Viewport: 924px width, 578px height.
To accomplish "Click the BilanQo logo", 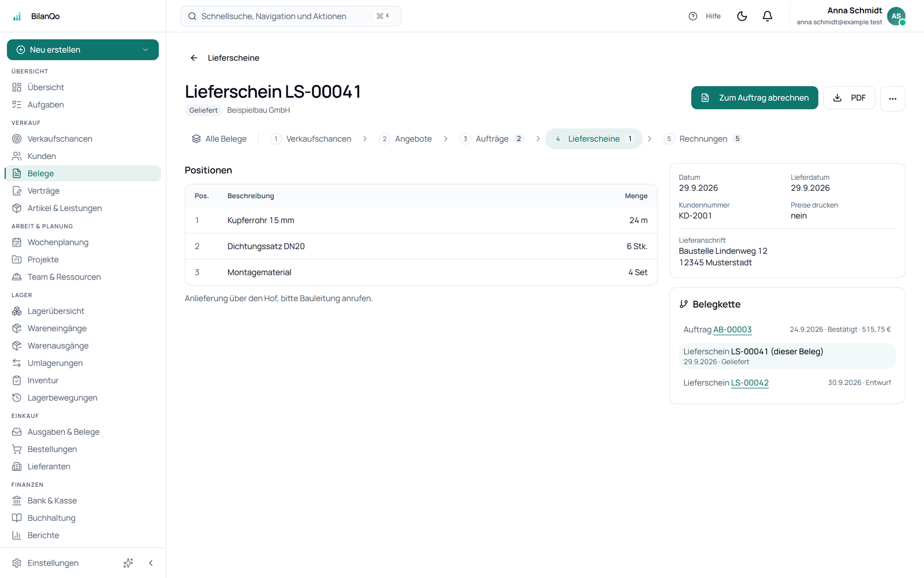I will [36, 16].
